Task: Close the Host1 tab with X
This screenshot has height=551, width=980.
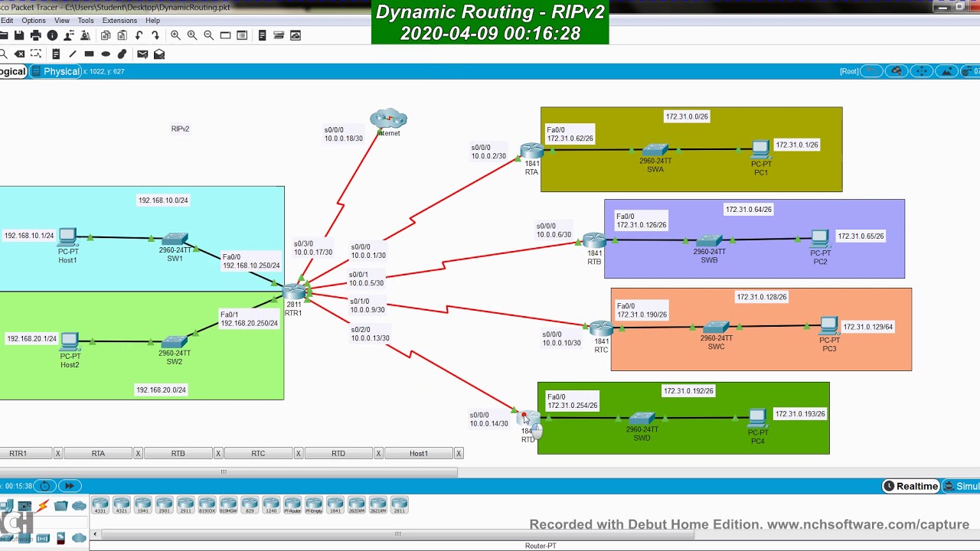Action: 459,454
